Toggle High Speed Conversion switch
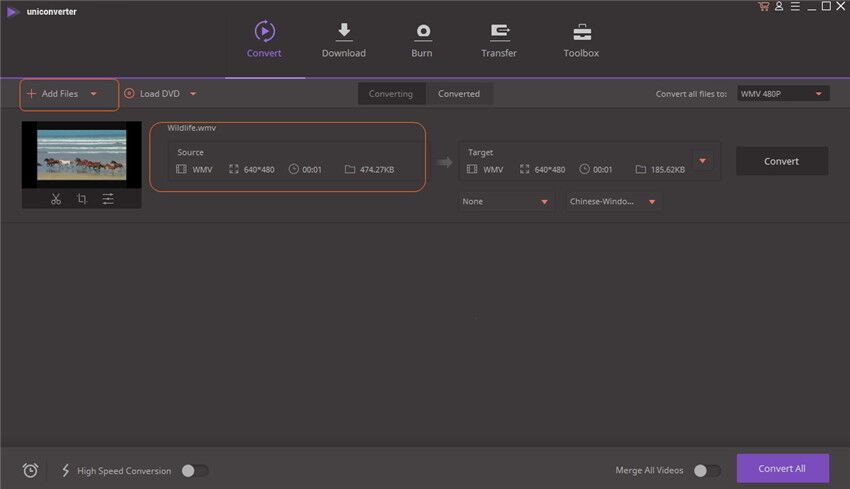 coord(195,471)
